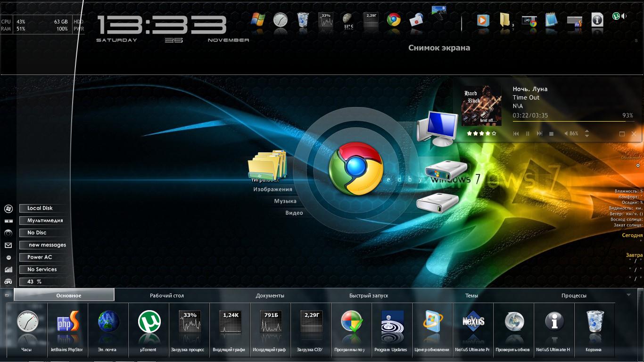Screen dimensions: 644x362
Task: Skip to next track in the music player
Action: (539, 134)
